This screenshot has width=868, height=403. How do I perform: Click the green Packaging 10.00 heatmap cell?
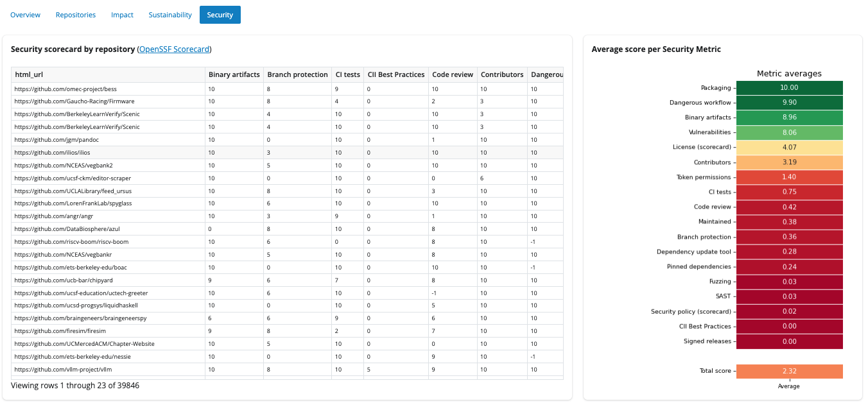789,88
